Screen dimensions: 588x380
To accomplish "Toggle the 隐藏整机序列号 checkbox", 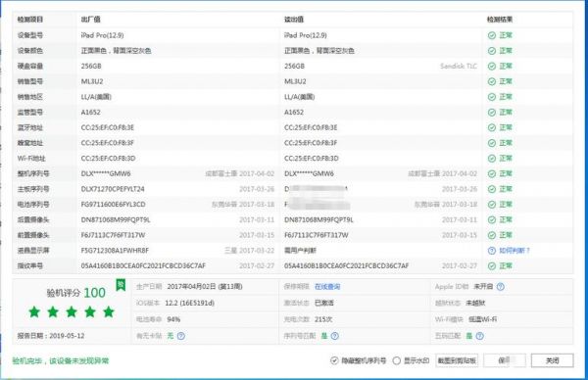I will (334, 360).
